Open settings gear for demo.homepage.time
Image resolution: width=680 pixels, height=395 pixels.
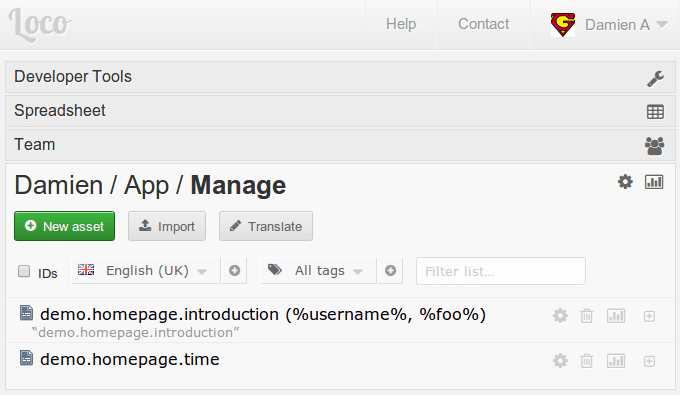560,361
